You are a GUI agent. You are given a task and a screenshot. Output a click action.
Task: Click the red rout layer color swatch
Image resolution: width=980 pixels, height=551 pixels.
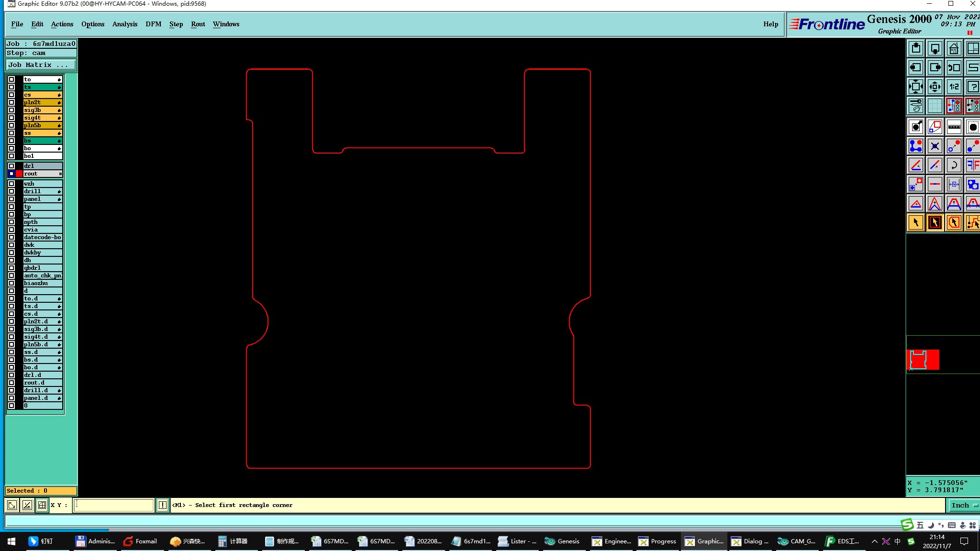(19, 174)
